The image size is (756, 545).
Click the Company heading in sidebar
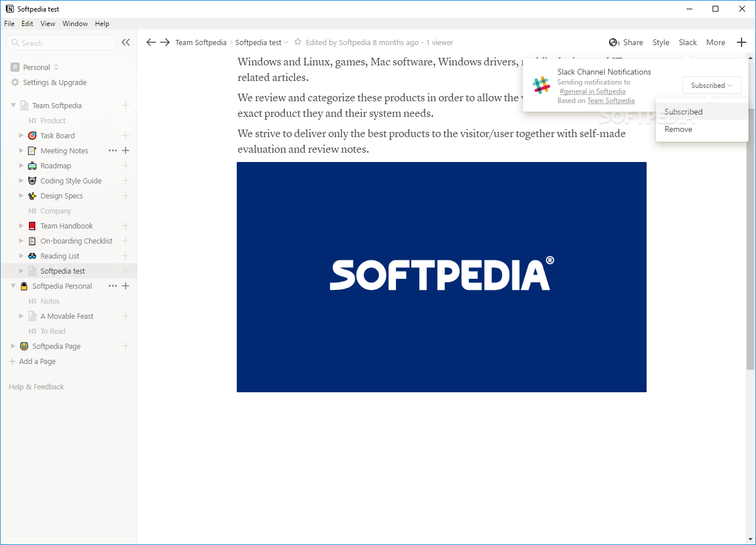coord(56,211)
